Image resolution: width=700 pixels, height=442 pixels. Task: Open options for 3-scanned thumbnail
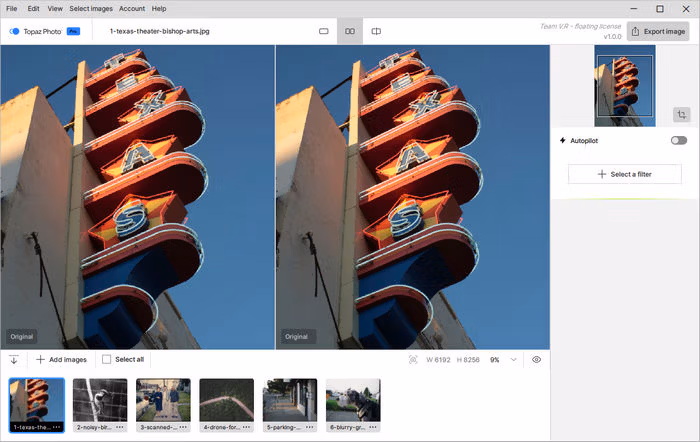tap(183, 427)
